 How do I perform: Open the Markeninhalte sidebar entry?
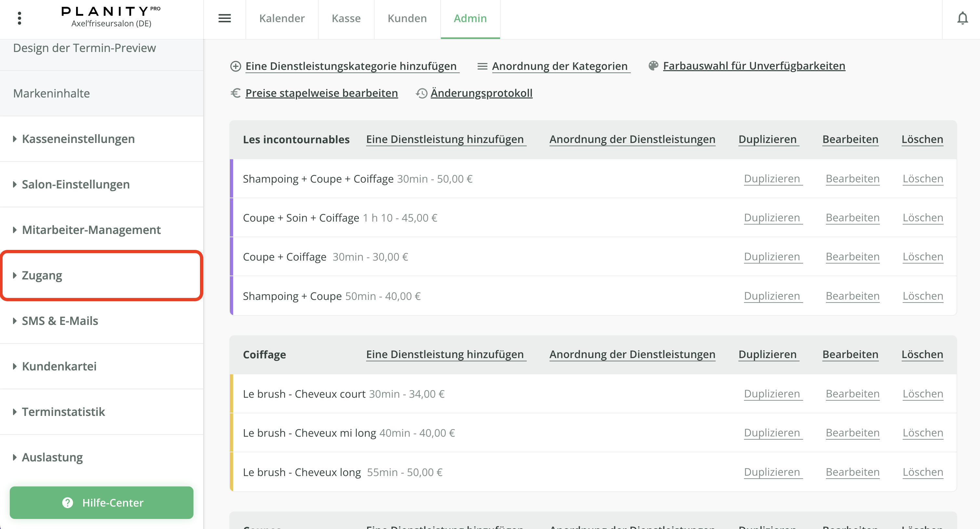click(51, 93)
